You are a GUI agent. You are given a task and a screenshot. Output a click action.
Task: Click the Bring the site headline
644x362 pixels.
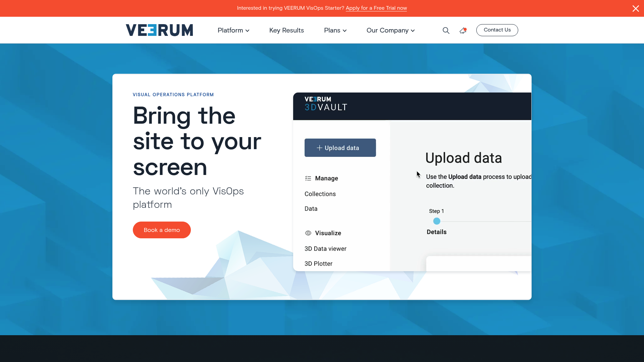(x=197, y=141)
